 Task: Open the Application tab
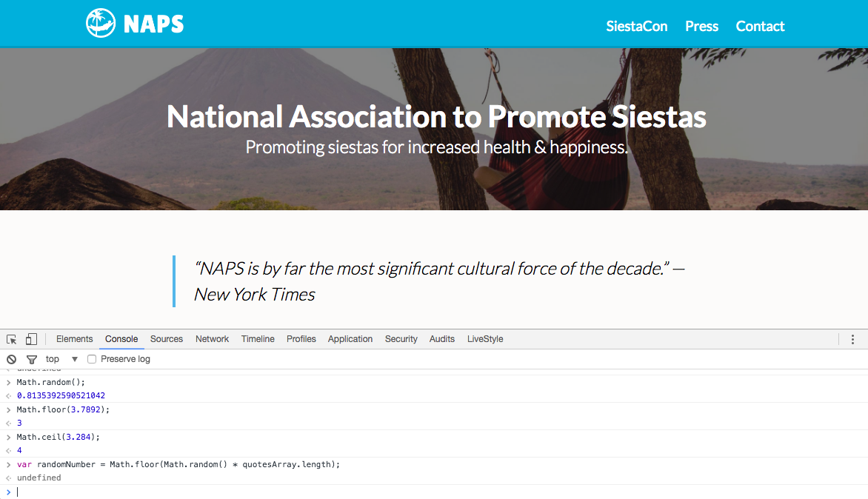[350, 339]
